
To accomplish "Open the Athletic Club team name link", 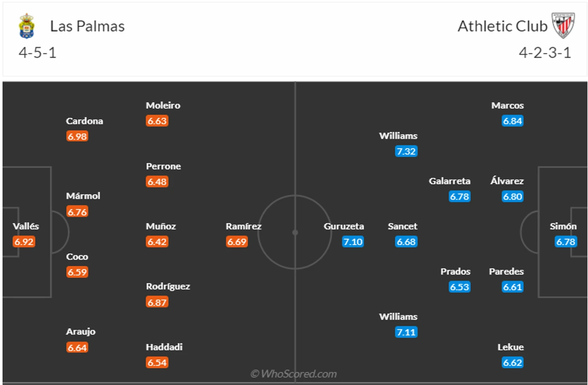I will (503, 26).
